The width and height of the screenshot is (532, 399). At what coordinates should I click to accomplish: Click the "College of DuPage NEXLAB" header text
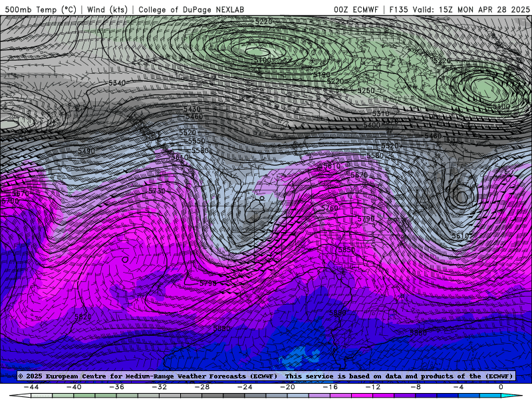pos(191,9)
